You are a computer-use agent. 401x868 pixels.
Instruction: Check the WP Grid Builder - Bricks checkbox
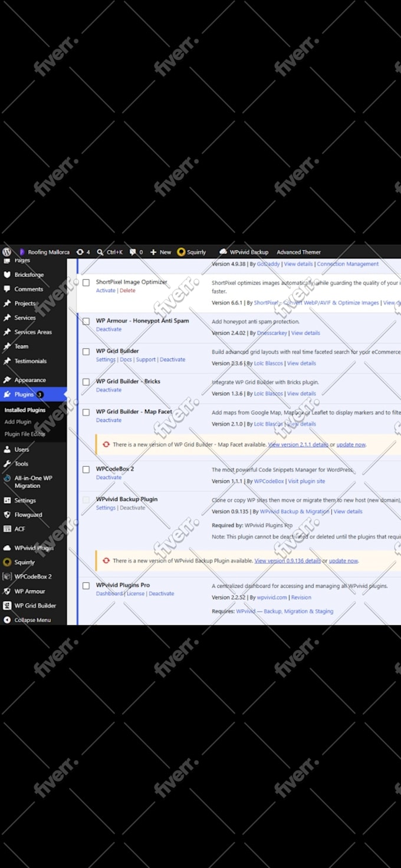[x=86, y=382]
